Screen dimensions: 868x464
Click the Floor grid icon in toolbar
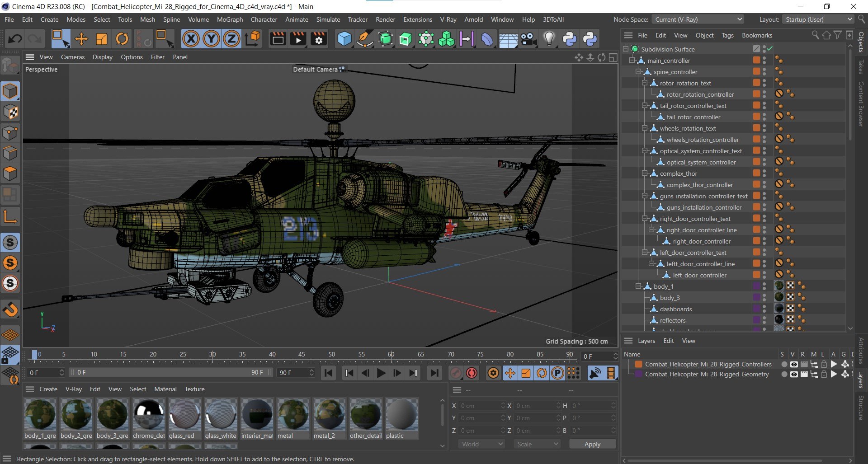pyautogui.click(x=508, y=39)
